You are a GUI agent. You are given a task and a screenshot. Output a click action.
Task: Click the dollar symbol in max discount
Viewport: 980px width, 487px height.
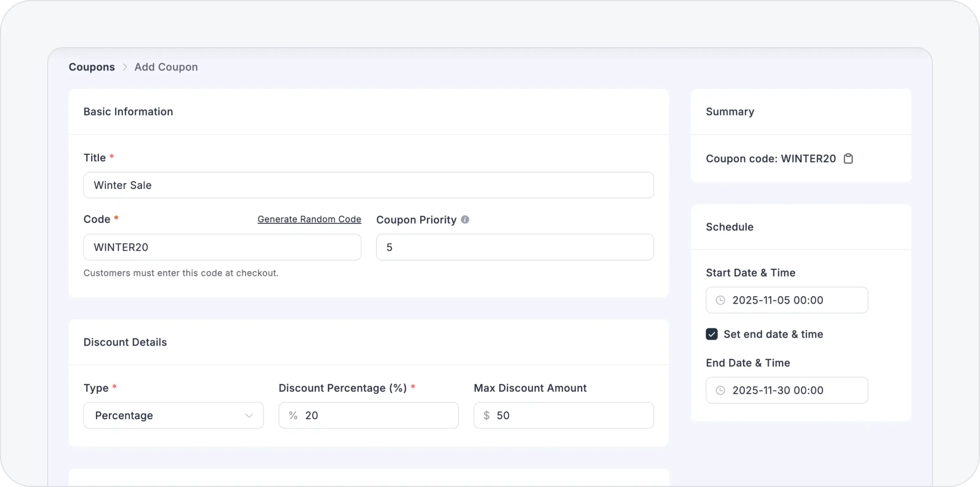(x=486, y=415)
